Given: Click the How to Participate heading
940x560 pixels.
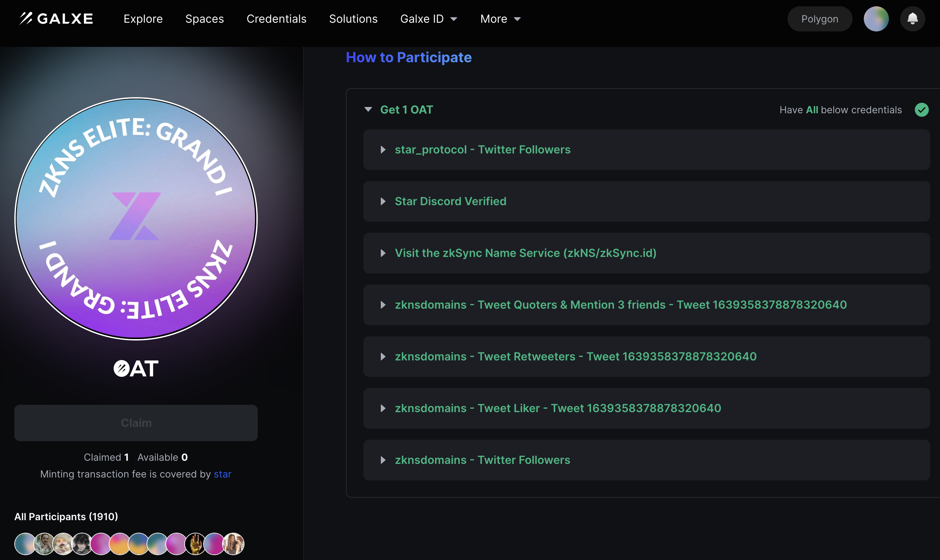Looking at the screenshot, I should coord(408,57).
